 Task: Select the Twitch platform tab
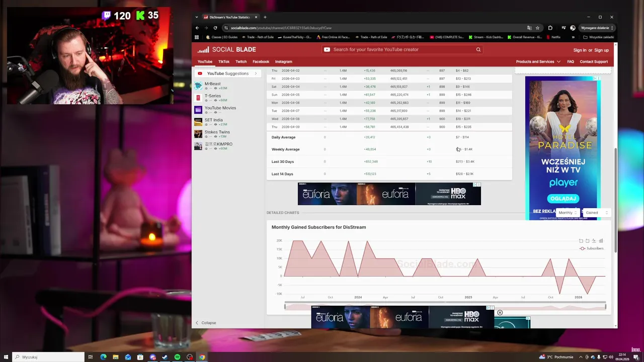tap(241, 61)
